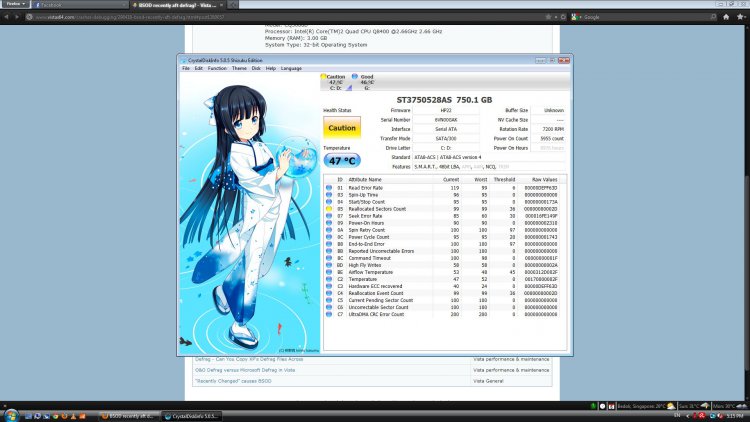This screenshot has height=422, width=750.
Task: Open the Edit menu in CrystalDiskInfo
Action: coord(199,68)
